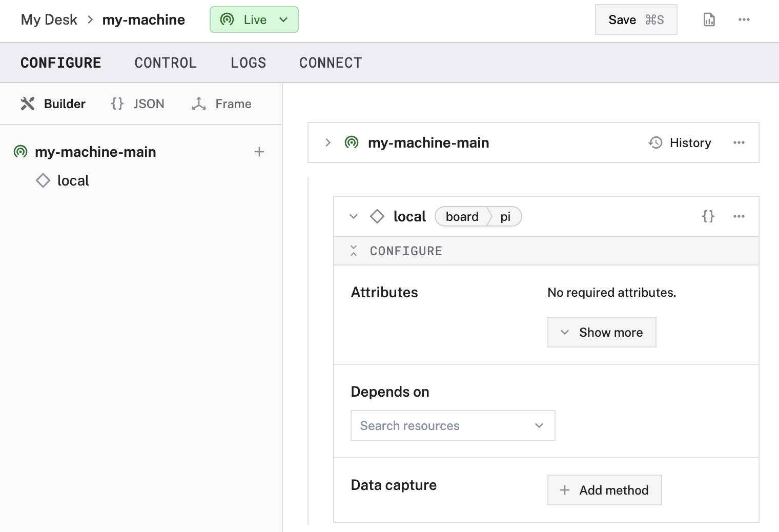Image resolution: width=779 pixels, height=532 pixels.
Task: Switch to JSON mode
Action: click(x=137, y=104)
